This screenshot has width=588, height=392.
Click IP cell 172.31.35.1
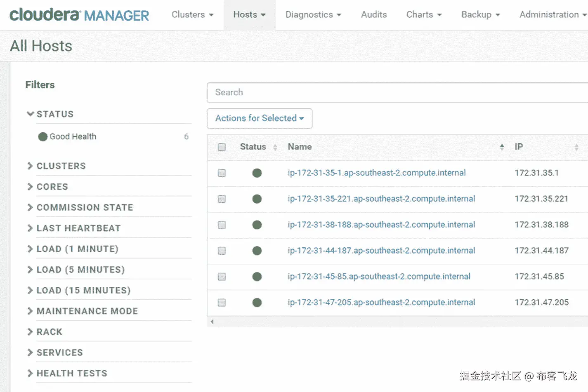[536, 173]
